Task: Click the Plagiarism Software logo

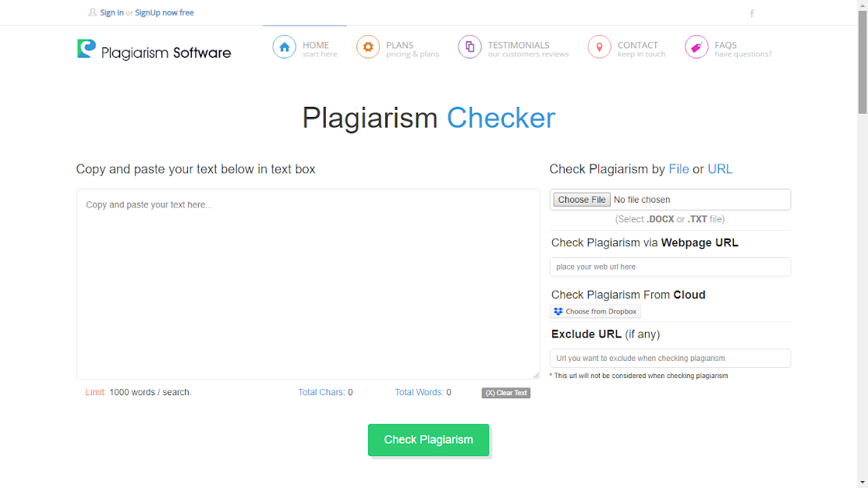Action: [154, 50]
